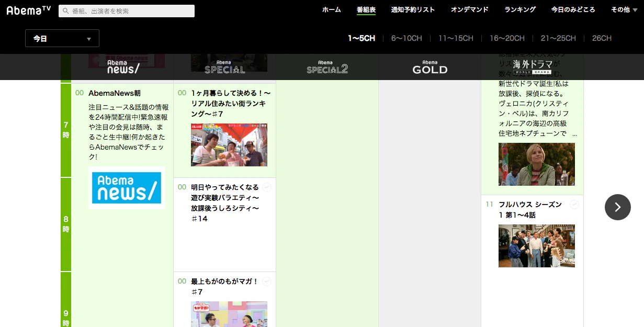The image size is (644, 327).
Task: Open 1ヶ月暮らして決める！ program title
Action: tap(231, 104)
